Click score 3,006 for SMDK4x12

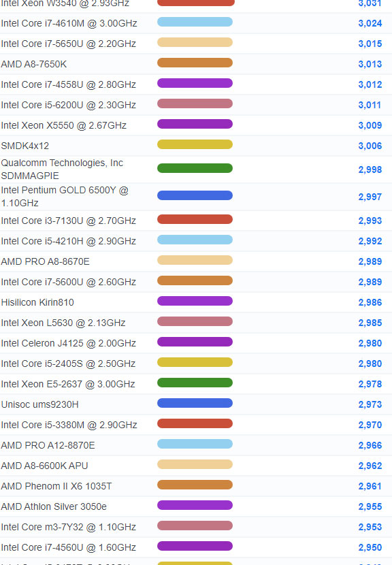[370, 146]
